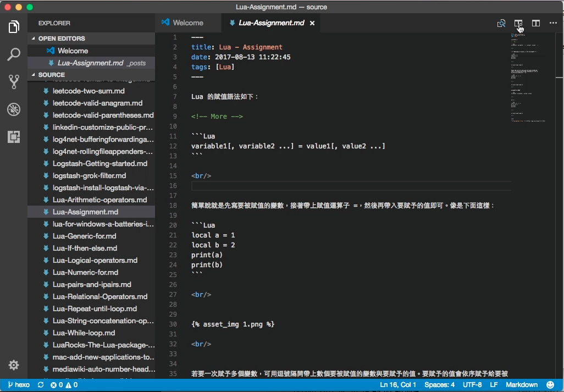Split the editor with the split icon
This screenshot has height=392, width=564.
click(536, 24)
